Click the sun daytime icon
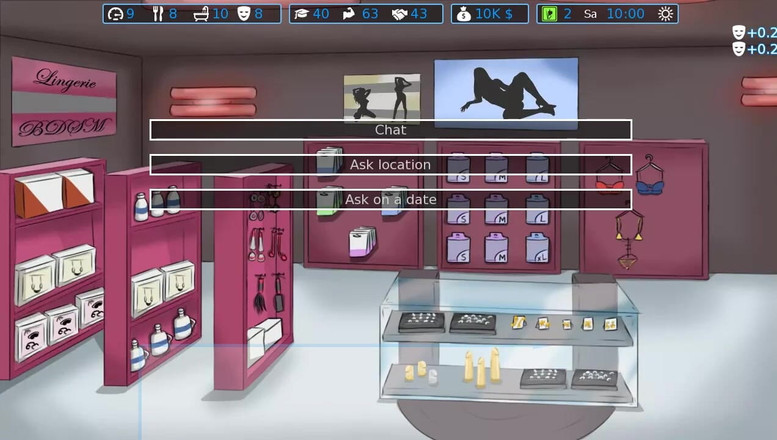The width and height of the screenshot is (777, 440). (x=666, y=14)
